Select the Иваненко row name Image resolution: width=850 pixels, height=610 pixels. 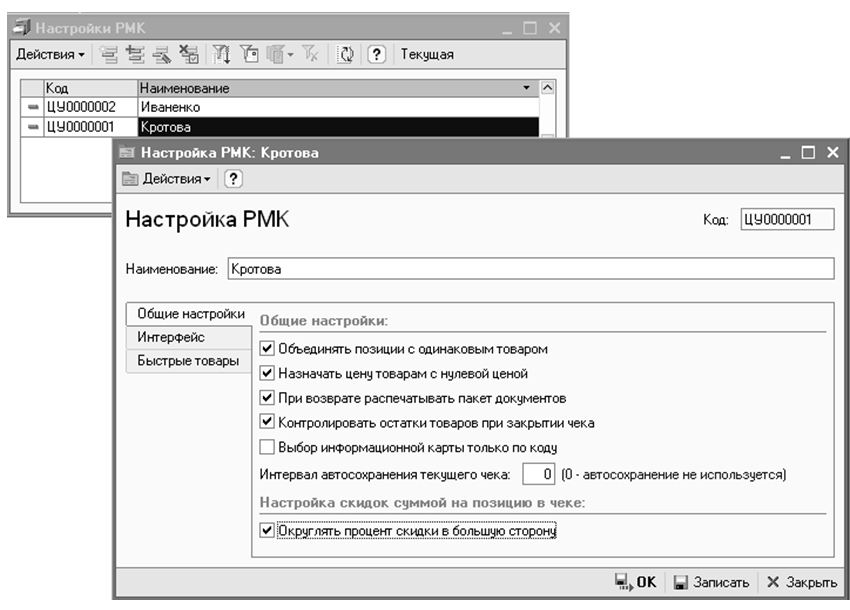[x=338, y=107]
